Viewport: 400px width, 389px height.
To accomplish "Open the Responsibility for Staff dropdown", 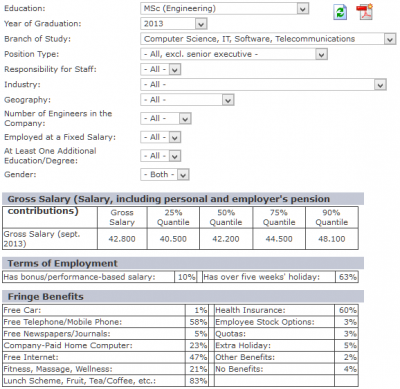I will 161,69.
